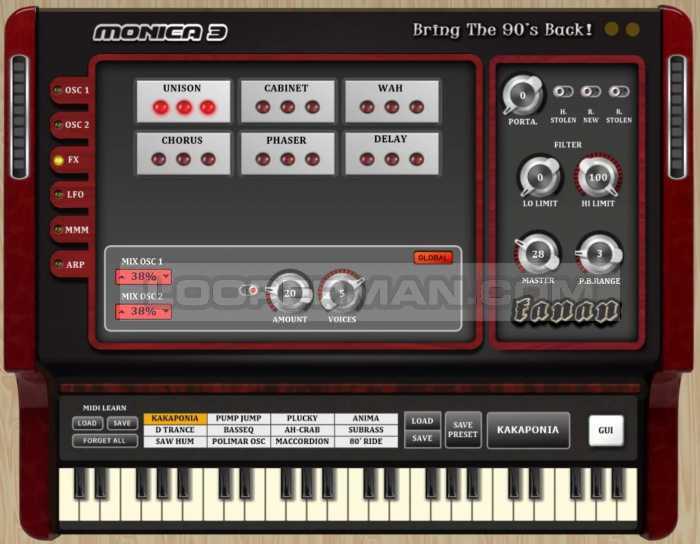700x544 pixels.
Task: Click the Lo Limit filter knob
Action: pos(540,178)
